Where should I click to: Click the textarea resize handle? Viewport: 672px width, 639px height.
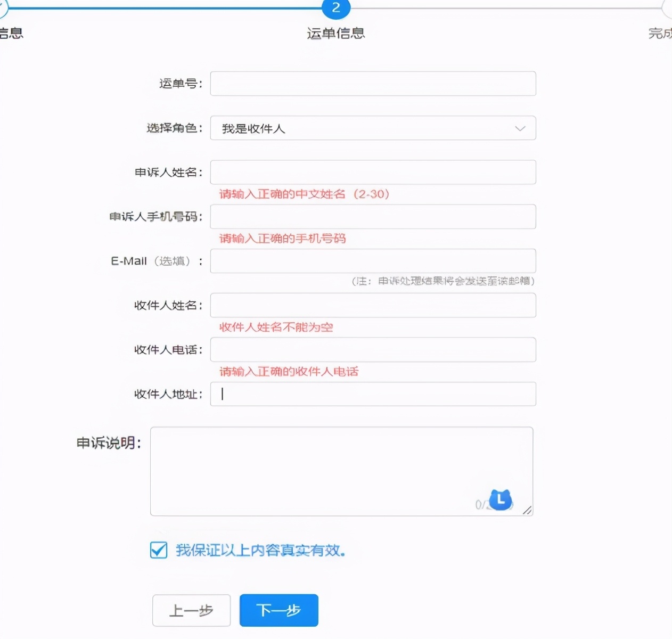point(528,510)
